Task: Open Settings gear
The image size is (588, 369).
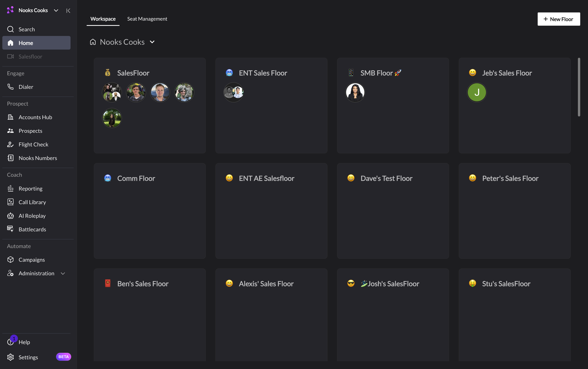Action: 10,357
